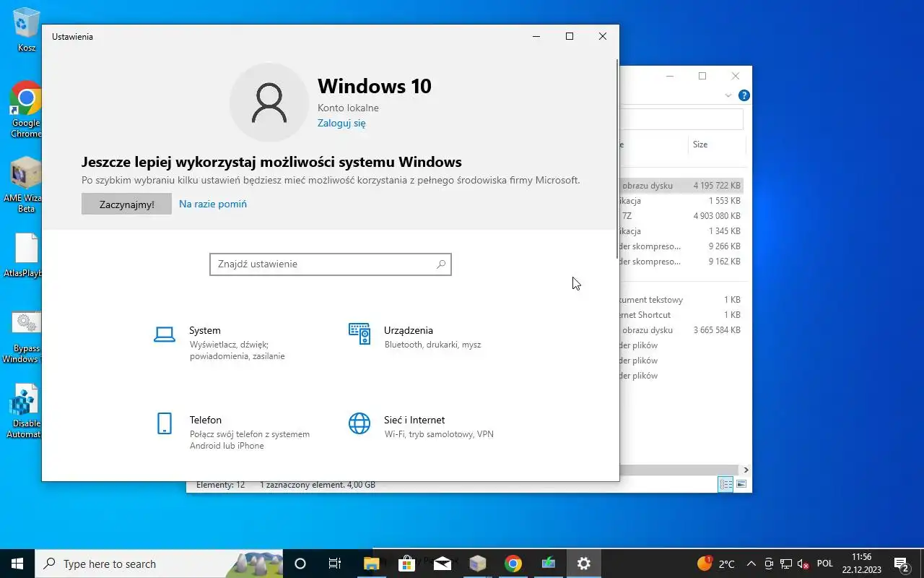Open the 2°C weather widget
This screenshot has width=924, height=578.
[x=716, y=564]
